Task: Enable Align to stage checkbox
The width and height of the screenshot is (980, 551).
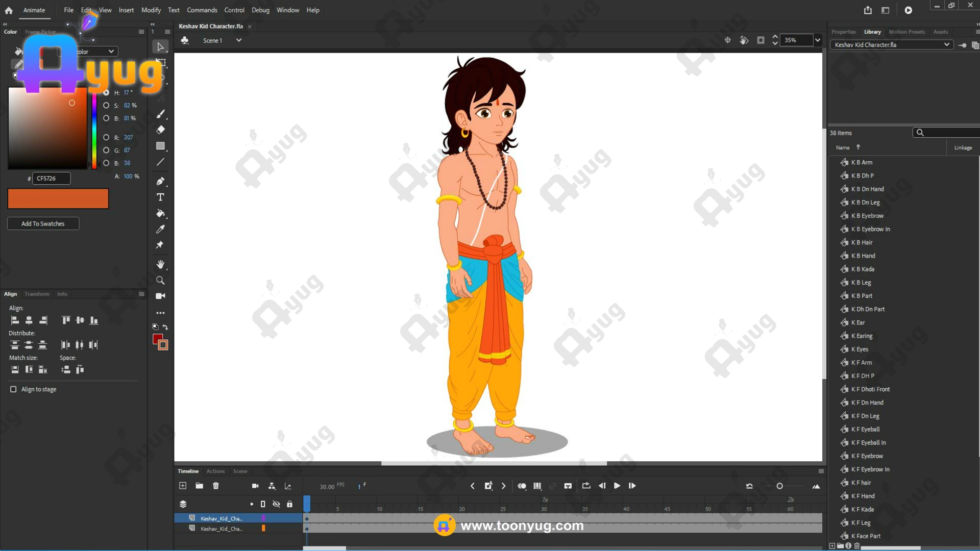Action: [13, 389]
